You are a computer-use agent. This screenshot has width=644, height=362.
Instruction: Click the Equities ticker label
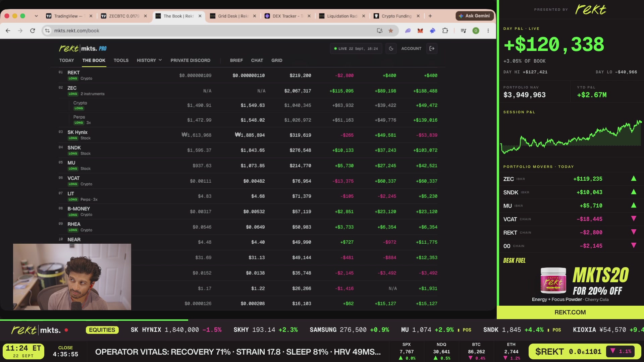(x=102, y=330)
